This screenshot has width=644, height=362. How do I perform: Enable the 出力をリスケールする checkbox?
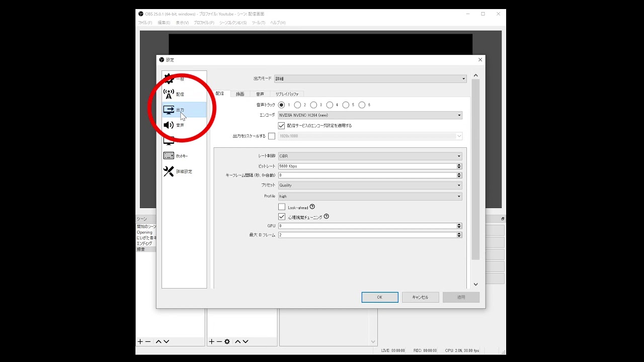tap(272, 136)
